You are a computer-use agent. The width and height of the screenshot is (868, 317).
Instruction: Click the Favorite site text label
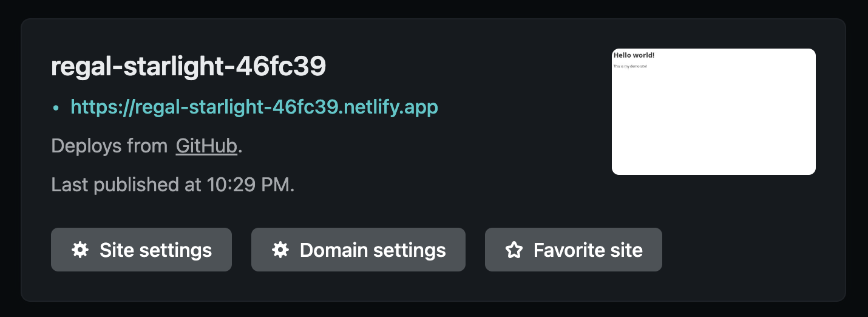tap(588, 250)
